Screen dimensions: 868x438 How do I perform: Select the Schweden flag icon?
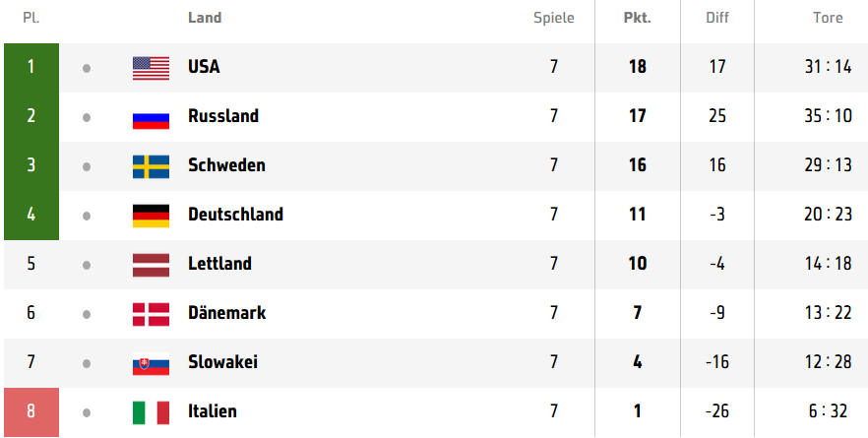coord(151,166)
